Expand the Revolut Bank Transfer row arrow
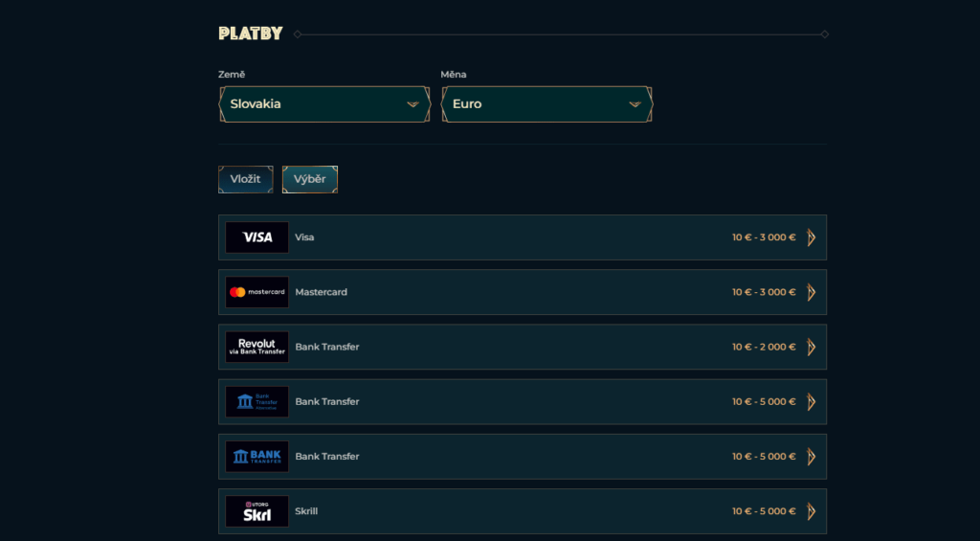980x541 pixels. click(x=812, y=348)
